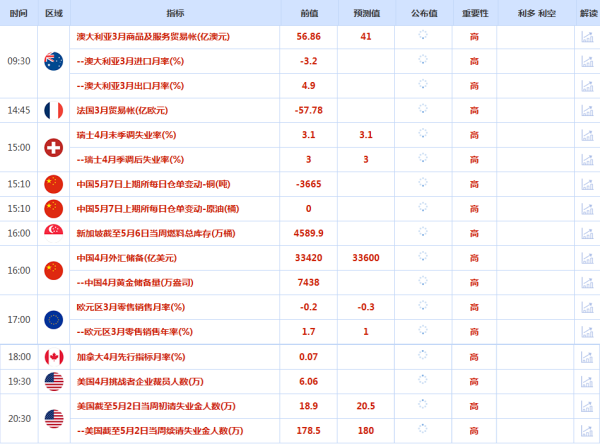Image resolution: width=600 pixels, height=444 pixels.
Task: Click forecast value 33600
Action: click(366, 258)
